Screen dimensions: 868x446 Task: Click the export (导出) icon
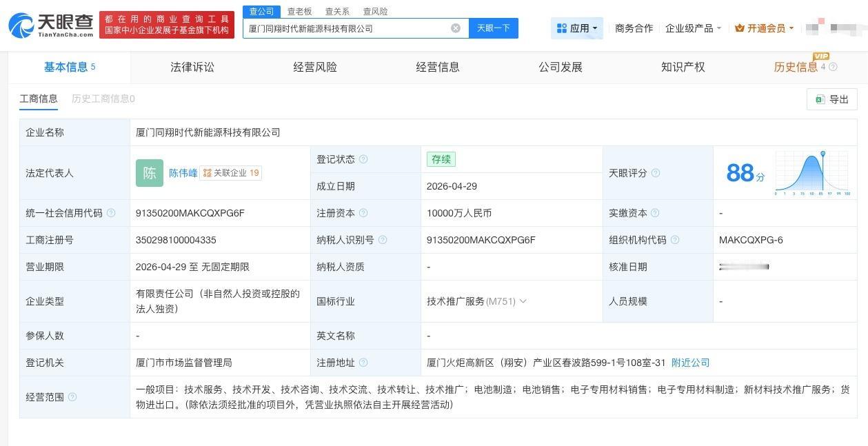(x=820, y=99)
